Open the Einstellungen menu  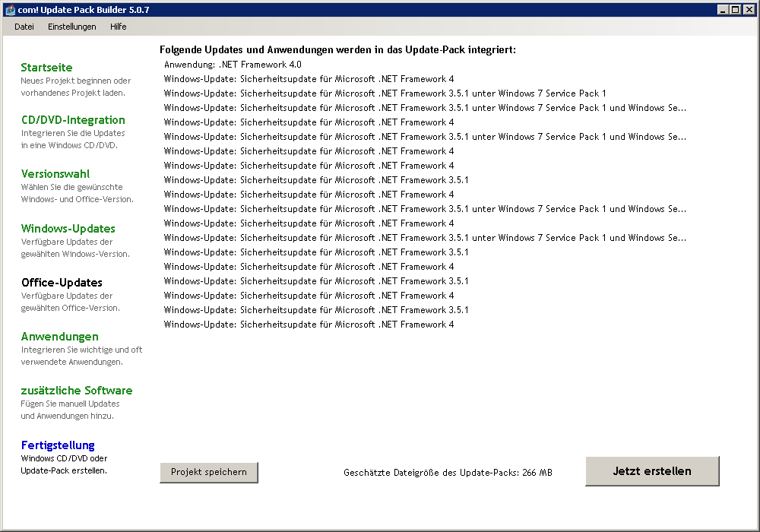[x=71, y=27]
